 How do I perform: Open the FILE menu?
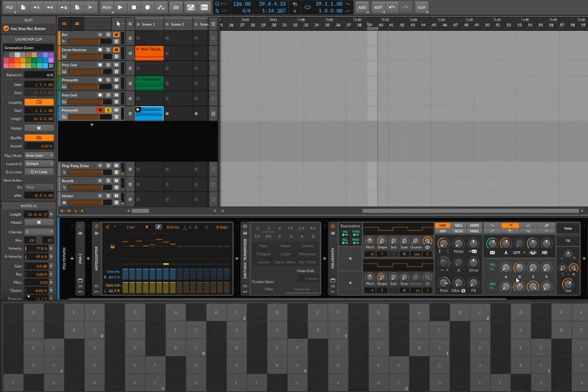pos(9,7)
